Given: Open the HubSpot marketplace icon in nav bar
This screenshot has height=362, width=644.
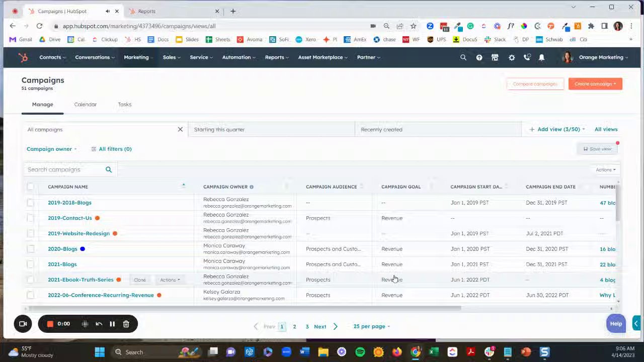Looking at the screenshot, I should pyautogui.click(x=495, y=57).
